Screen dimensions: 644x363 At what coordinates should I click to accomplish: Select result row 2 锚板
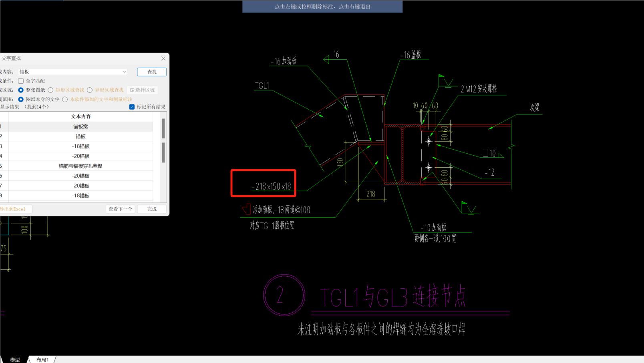coord(81,136)
